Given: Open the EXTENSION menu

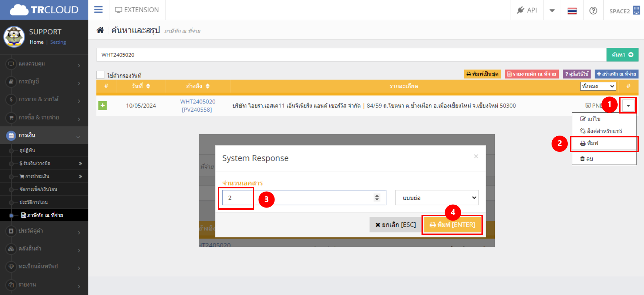Looking at the screenshot, I should pos(137,10).
